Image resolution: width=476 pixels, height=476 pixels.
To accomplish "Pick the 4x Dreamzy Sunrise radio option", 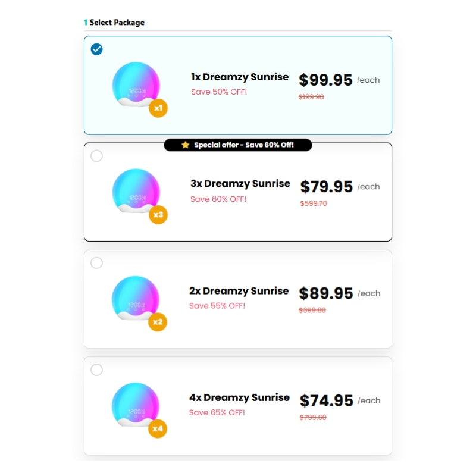I will tap(96, 369).
